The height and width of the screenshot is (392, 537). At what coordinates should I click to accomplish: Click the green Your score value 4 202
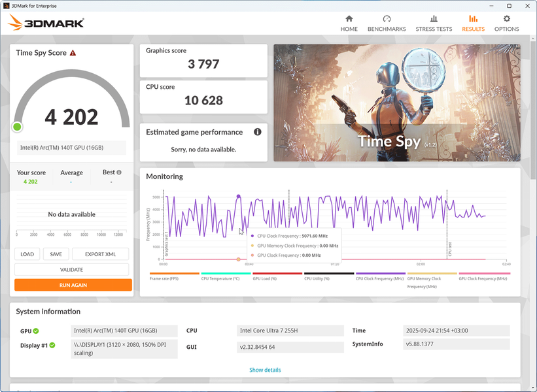pos(31,182)
